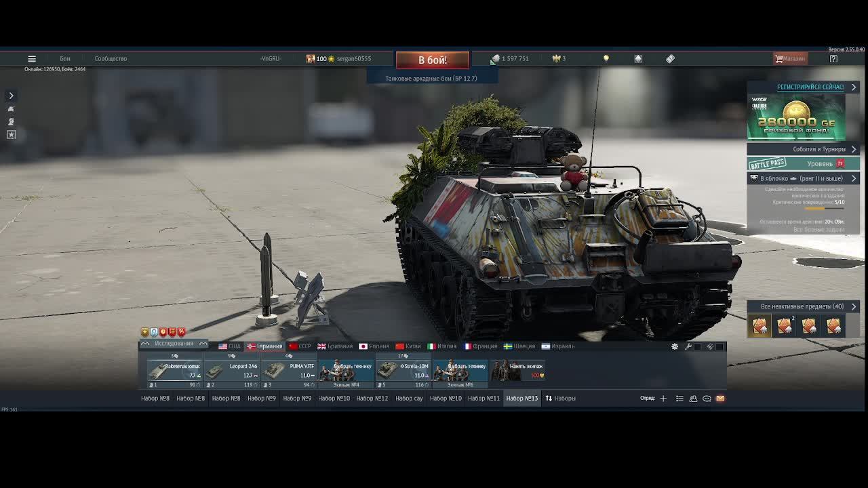The height and width of the screenshot is (488, 868).
Task: Switch to Франция nation tab
Action: click(480, 346)
